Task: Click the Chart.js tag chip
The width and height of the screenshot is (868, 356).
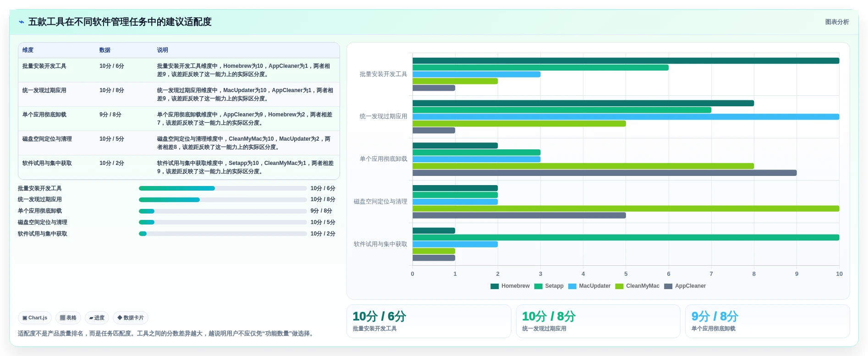Action: pyautogui.click(x=35, y=318)
